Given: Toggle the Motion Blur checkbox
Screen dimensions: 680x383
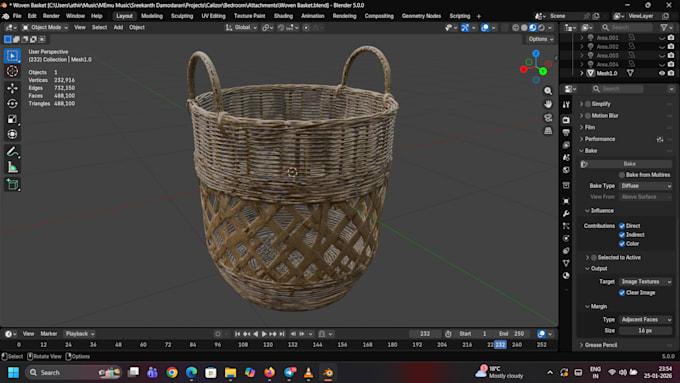Looking at the screenshot, I should pyautogui.click(x=588, y=116).
